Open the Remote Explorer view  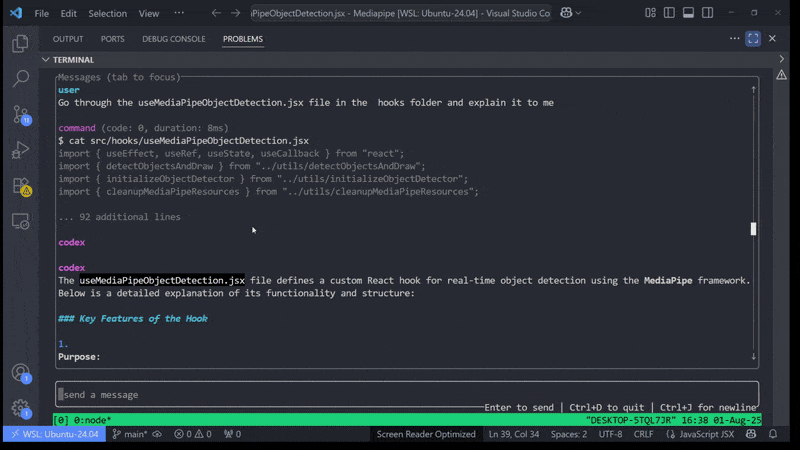20,221
